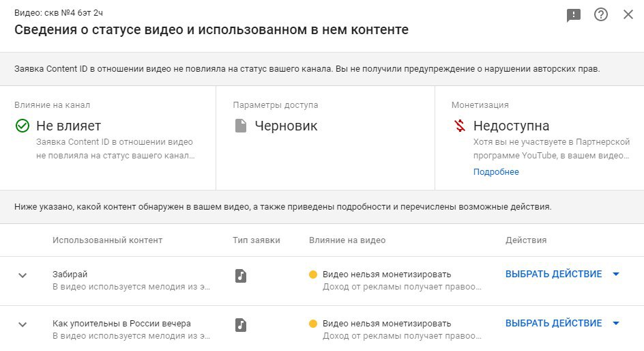Screen dimensions: 644x351
Task: Click the Использованный контент column header
Action: coord(107,240)
